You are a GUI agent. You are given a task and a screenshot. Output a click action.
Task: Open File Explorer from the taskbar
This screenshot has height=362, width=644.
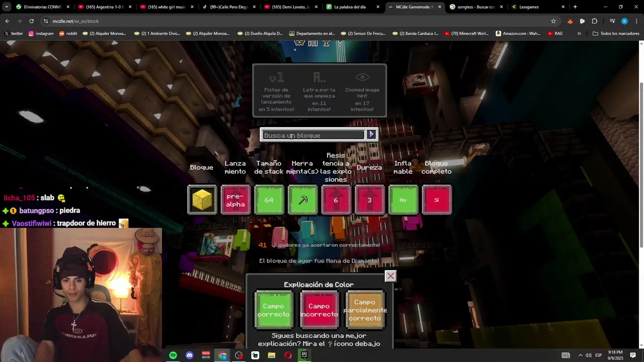(x=272, y=355)
